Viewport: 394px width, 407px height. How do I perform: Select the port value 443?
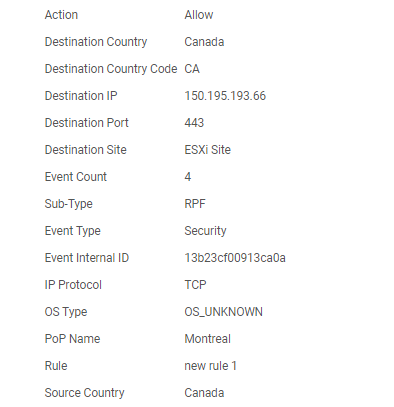194,123
